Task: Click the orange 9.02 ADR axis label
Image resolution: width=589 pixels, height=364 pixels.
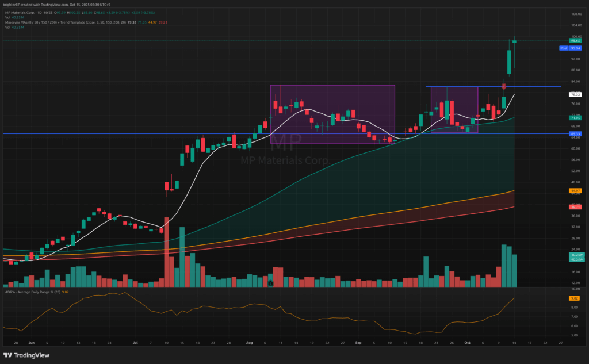Action: click(x=574, y=298)
